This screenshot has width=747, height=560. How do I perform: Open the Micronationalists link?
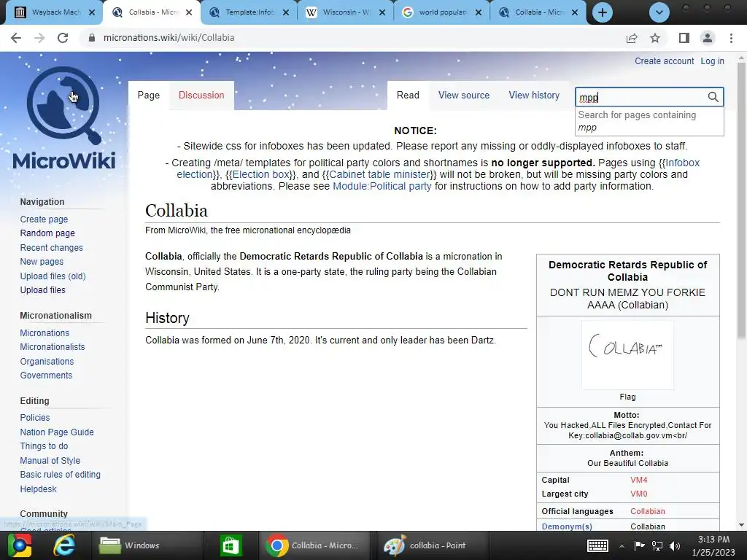[53, 347]
